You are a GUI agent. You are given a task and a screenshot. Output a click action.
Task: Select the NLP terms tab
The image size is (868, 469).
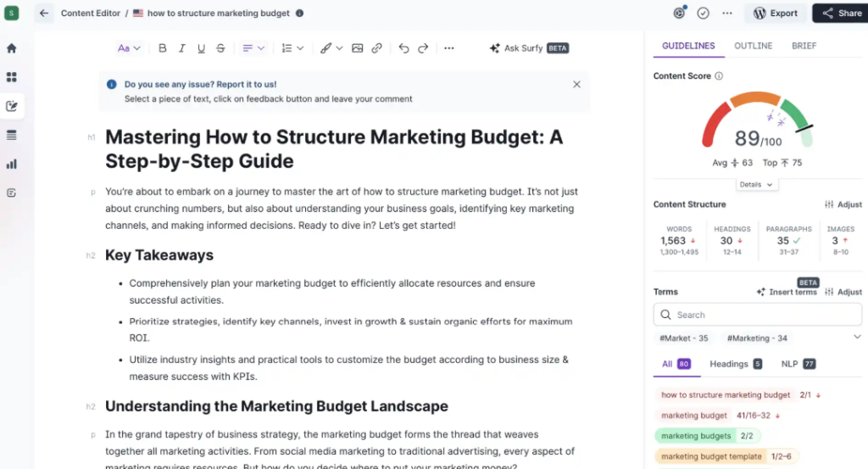click(x=798, y=364)
